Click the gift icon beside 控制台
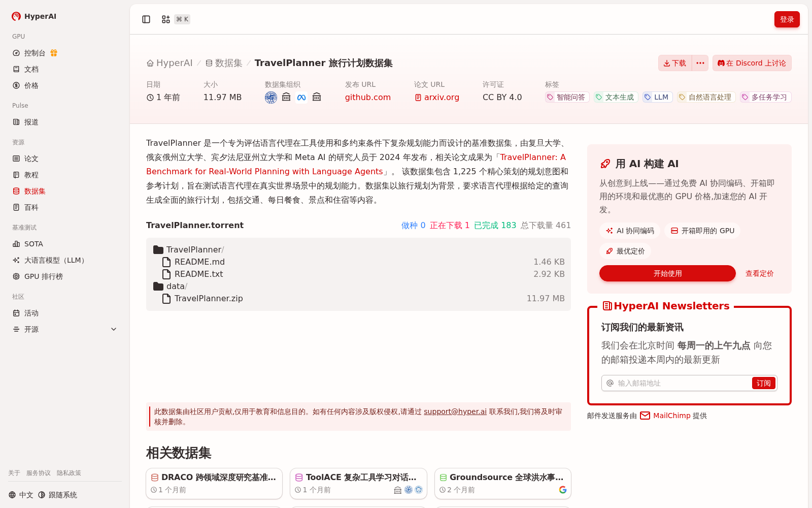Image resolution: width=812 pixels, height=508 pixels. pyautogui.click(x=54, y=53)
